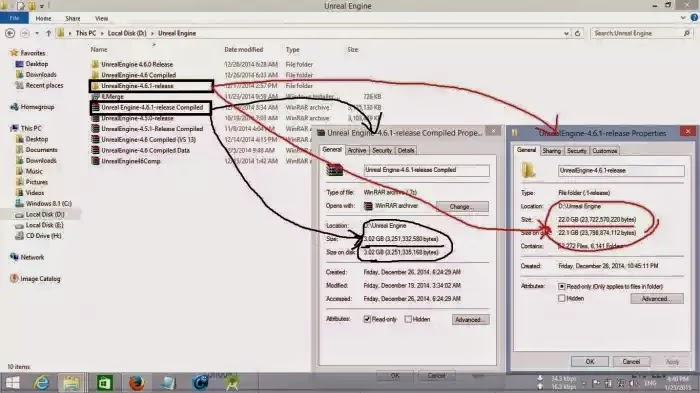Open the address bar history dropdown
This screenshot has height=393, width=700.
(566, 33)
